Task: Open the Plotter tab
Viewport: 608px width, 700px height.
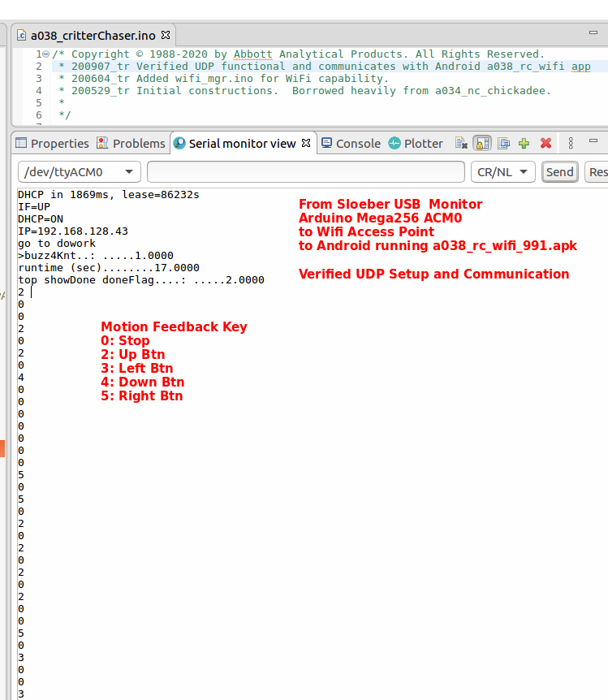Action: pos(416,143)
